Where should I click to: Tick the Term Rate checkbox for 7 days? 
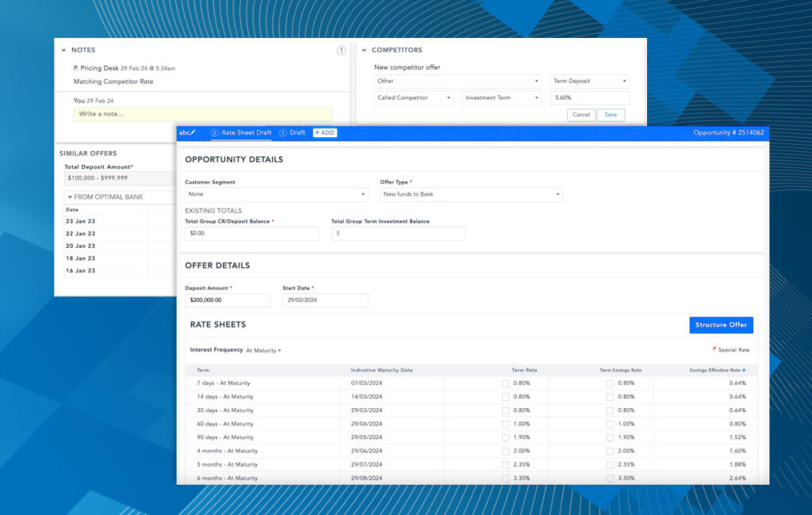pyautogui.click(x=505, y=383)
